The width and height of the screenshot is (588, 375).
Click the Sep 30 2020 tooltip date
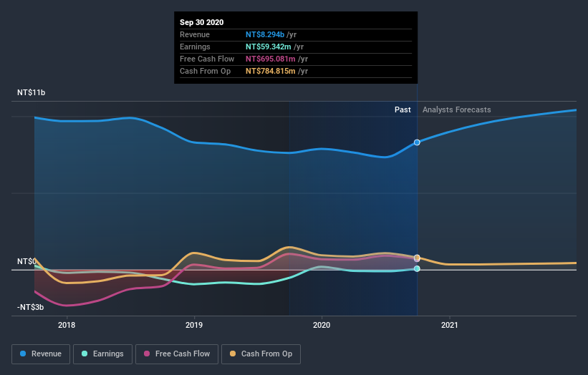pos(202,22)
